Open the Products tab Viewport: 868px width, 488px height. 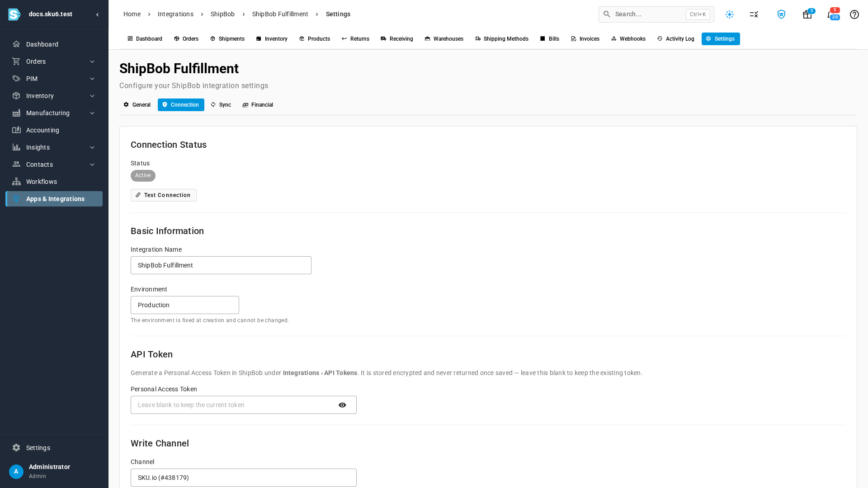(x=315, y=39)
